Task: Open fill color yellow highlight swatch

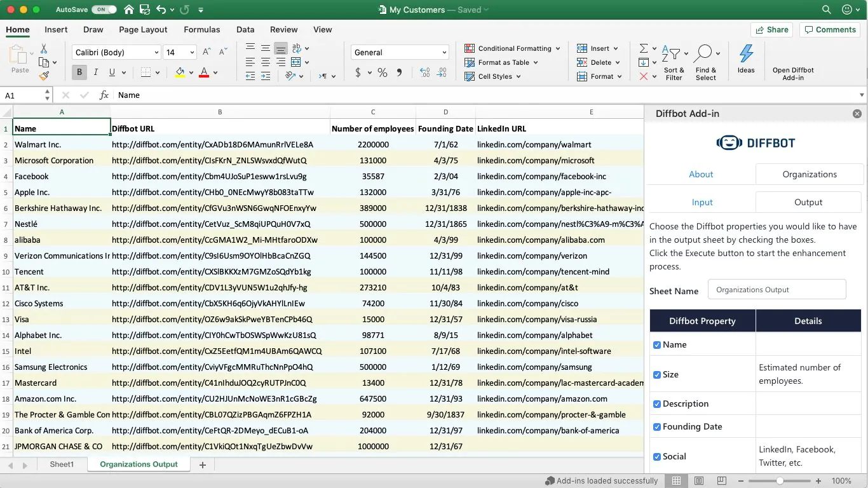Action: point(180,72)
